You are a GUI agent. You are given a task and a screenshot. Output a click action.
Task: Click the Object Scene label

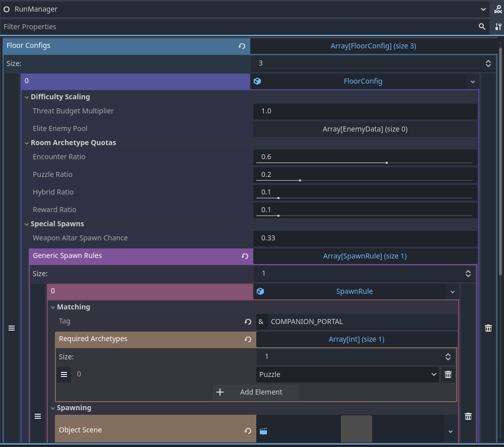(x=80, y=430)
